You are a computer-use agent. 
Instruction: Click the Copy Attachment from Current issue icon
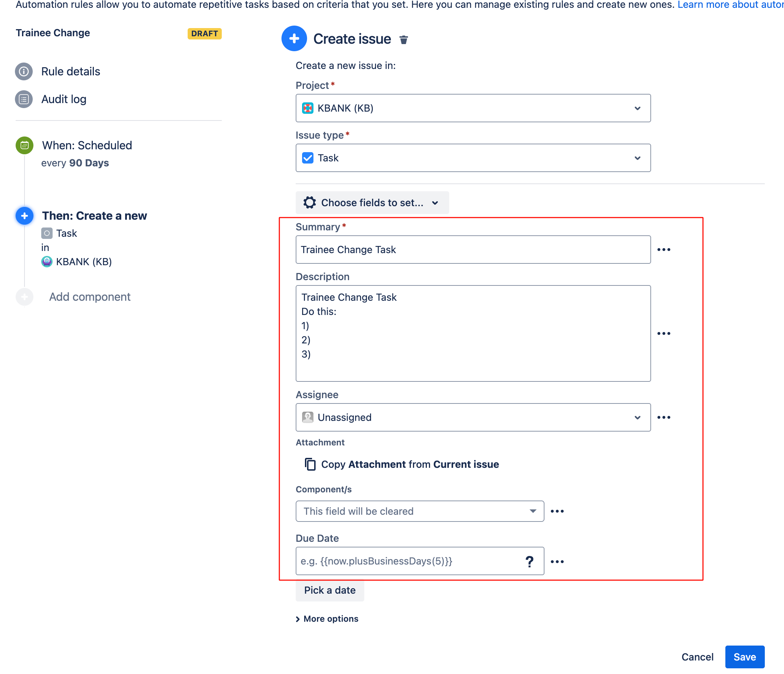coord(310,464)
